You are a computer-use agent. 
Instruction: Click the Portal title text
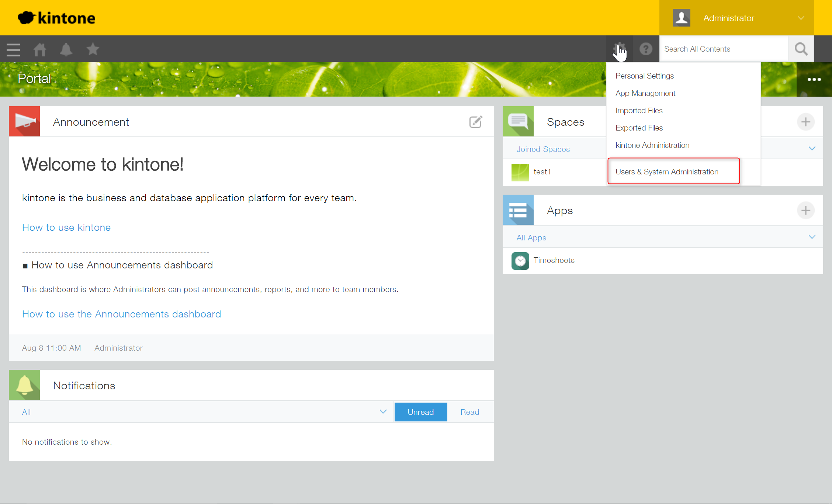34,79
